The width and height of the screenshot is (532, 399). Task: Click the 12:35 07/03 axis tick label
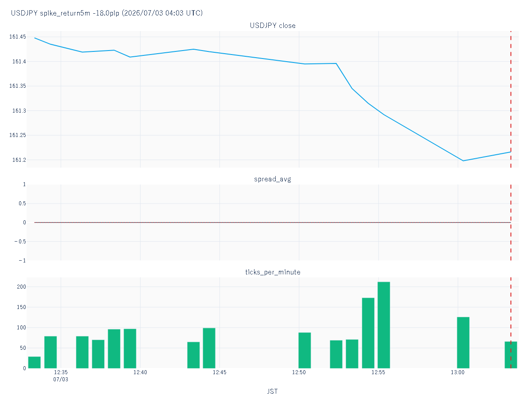pos(61,376)
